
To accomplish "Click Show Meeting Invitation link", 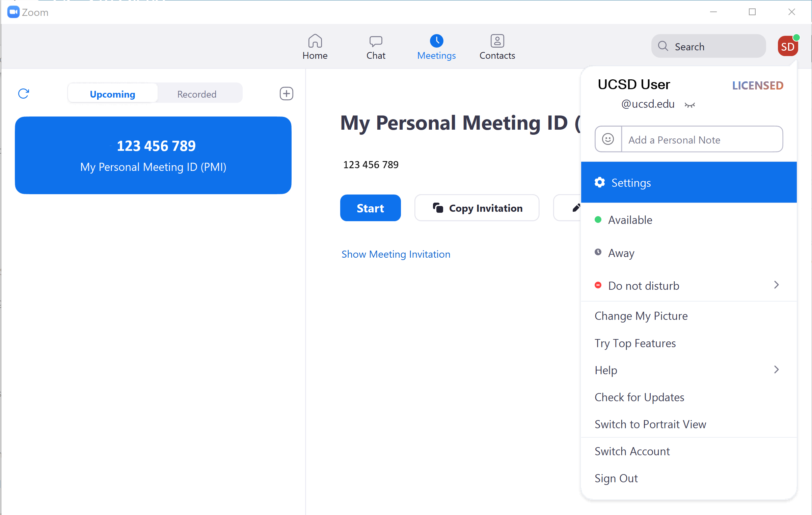I will click(396, 254).
